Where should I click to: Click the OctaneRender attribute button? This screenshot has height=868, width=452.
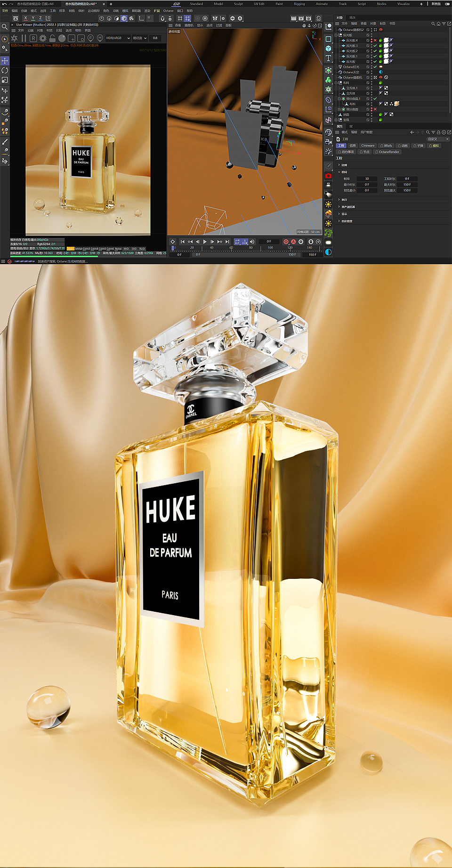click(387, 152)
